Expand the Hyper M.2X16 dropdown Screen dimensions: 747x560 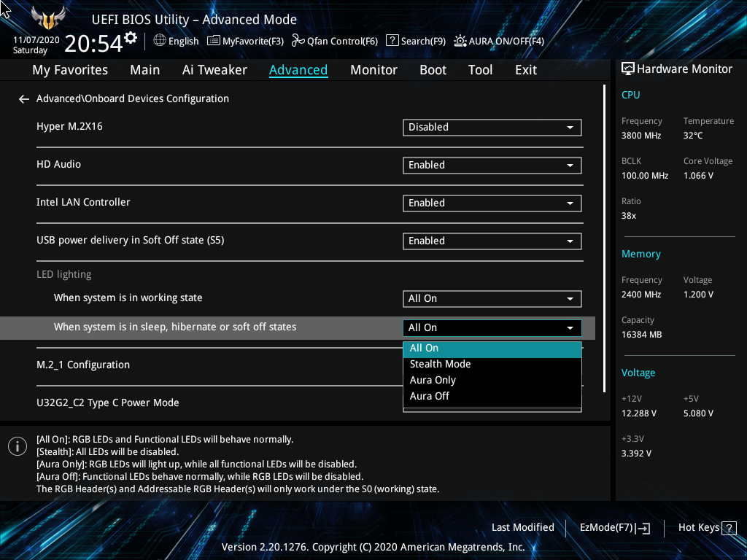[x=492, y=128]
